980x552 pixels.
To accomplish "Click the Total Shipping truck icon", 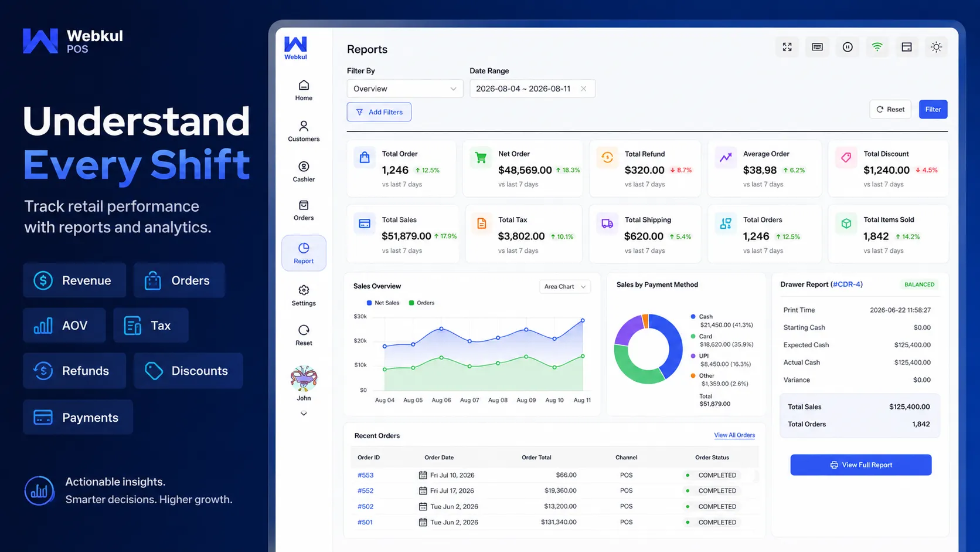I will (607, 223).
